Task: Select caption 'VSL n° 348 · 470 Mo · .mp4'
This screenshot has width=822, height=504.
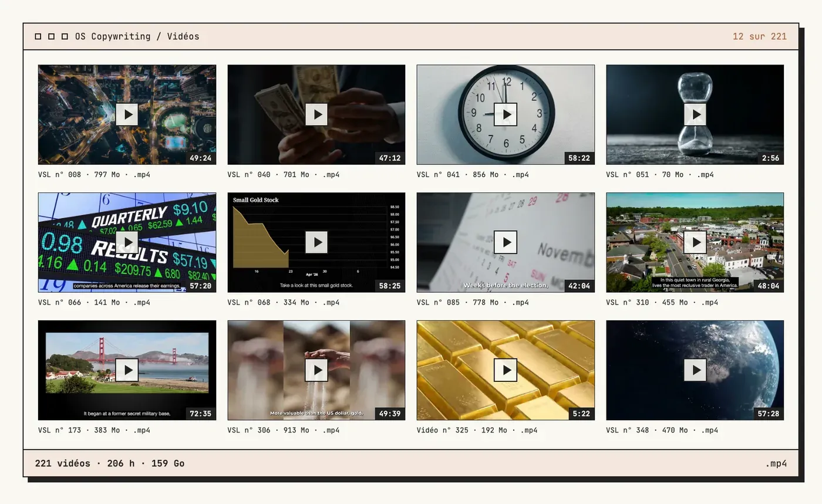Action: (662, 430)
